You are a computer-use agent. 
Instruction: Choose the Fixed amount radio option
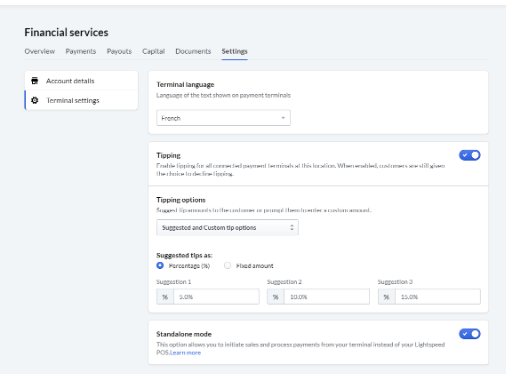(227, 266)
